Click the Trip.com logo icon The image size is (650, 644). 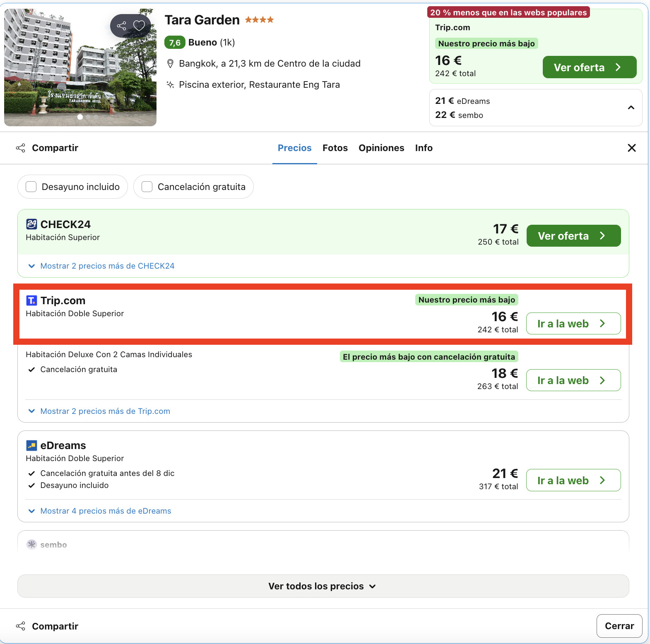pos(31,300)
